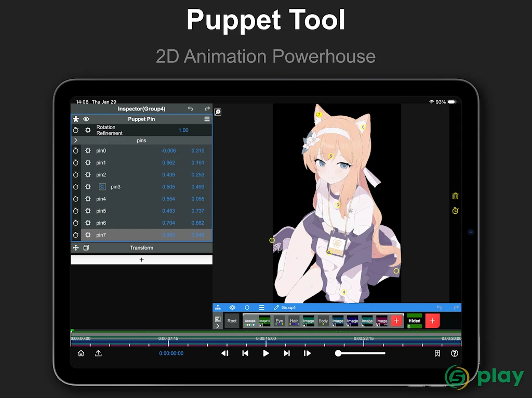Screen dimensions: 532x398
Task: Click the 3D cube icon in Transform header
Action: tap(86, 248)
